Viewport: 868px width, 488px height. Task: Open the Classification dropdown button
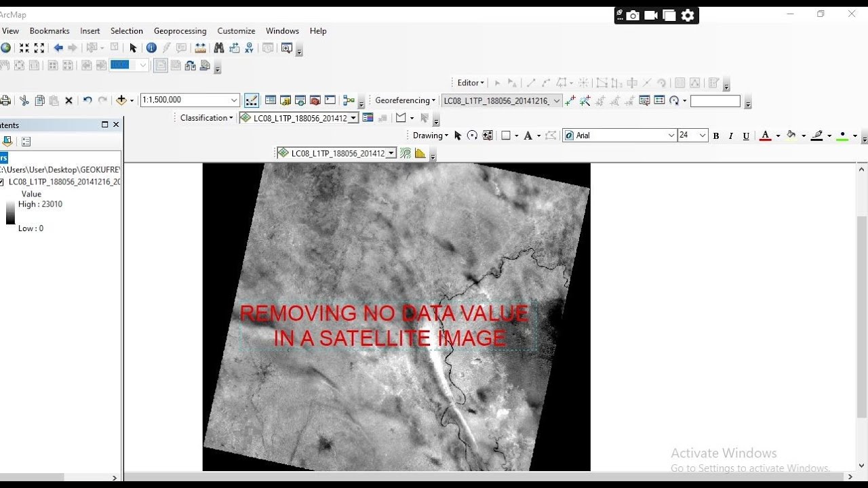tap(206, 118)
